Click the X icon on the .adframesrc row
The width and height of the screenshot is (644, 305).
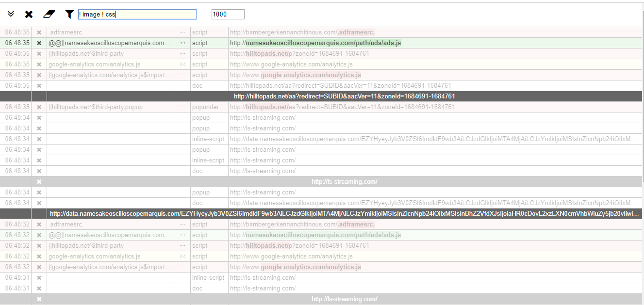39,32
